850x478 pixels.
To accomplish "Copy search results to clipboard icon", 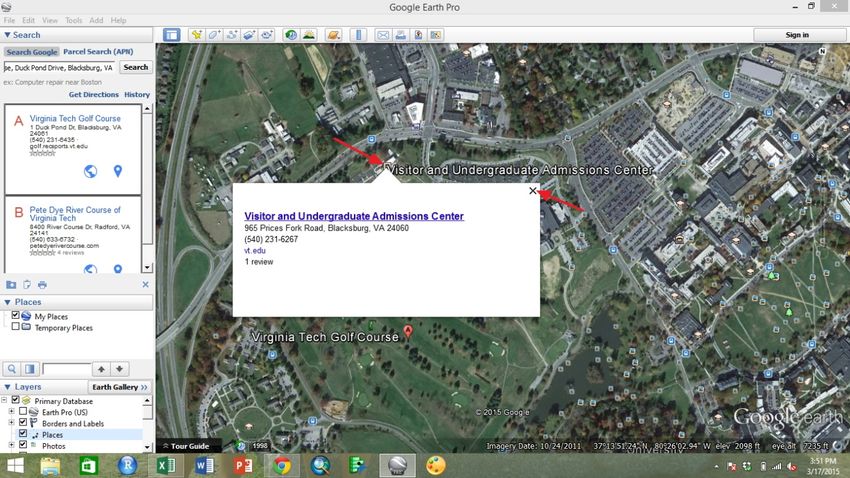I will pos(27,285).
